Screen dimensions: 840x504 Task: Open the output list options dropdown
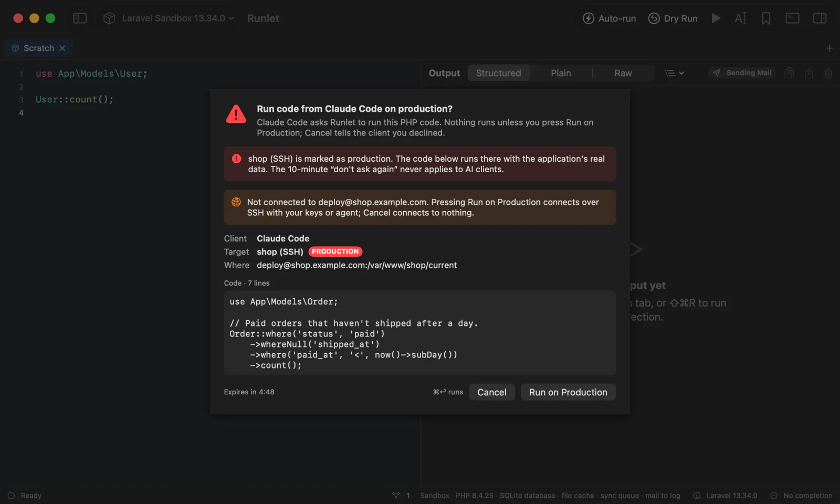[674, 73]
